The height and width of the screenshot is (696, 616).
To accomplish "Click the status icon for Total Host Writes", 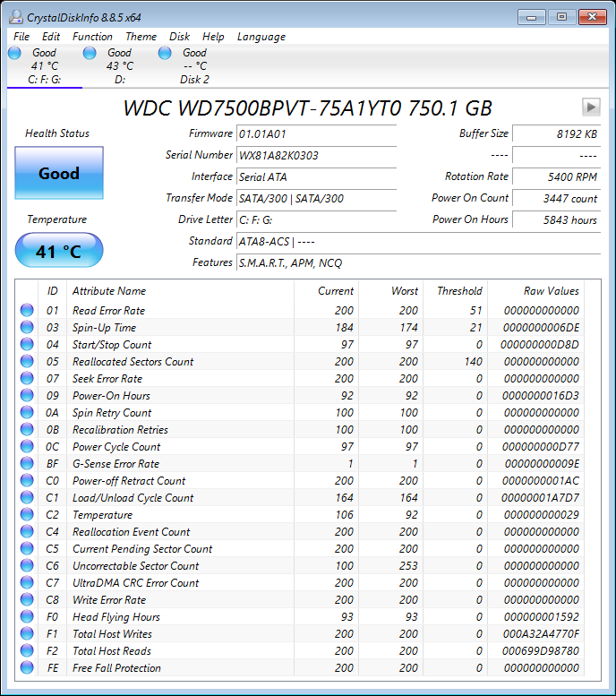I will 27,633.
